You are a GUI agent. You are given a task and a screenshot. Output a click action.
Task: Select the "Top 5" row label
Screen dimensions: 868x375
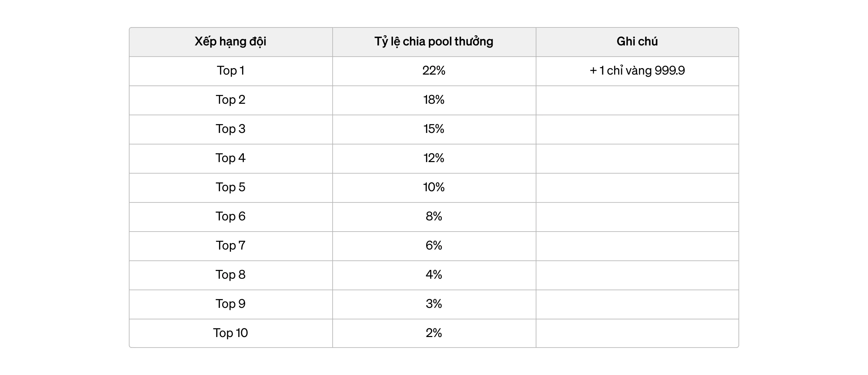tap(231, 187)
